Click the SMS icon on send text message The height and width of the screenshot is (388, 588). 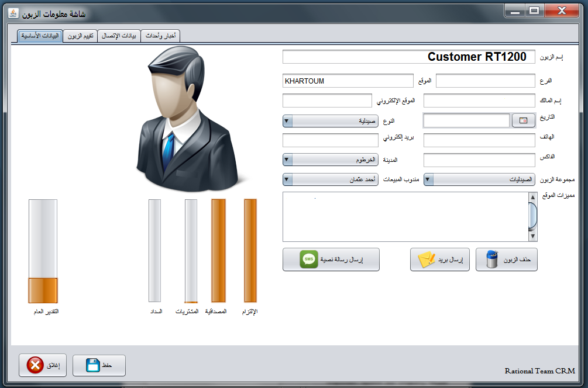coord(309,259)
